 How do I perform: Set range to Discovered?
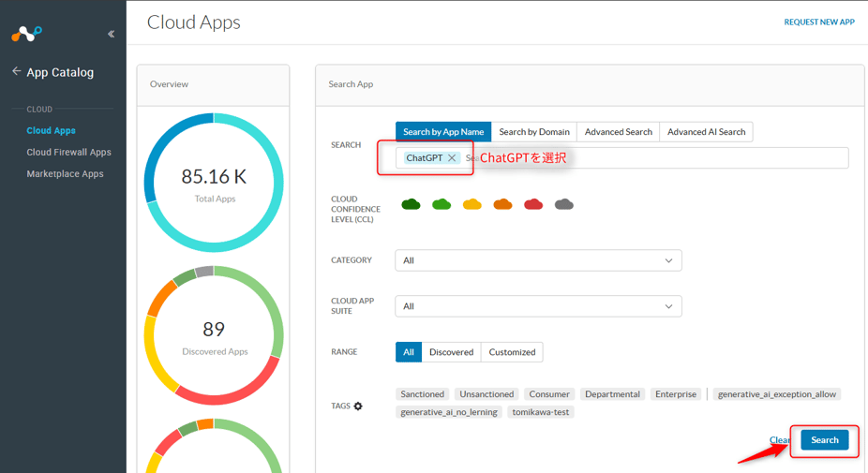451,352
